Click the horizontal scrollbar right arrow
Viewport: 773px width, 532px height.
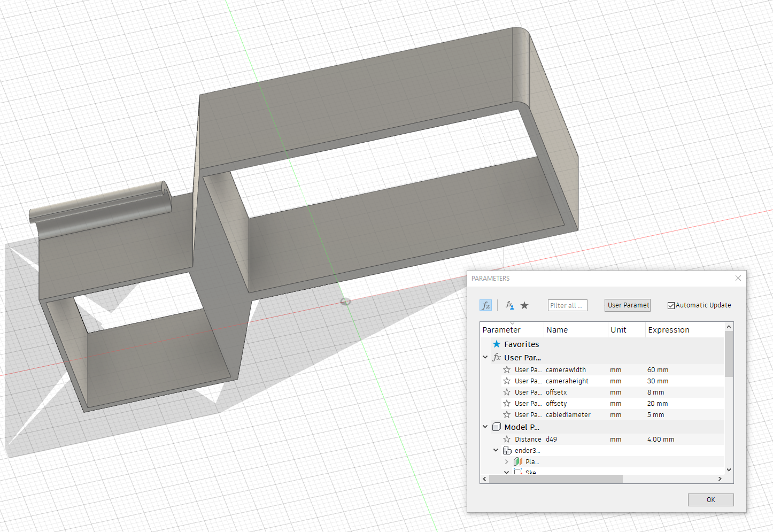[720, 479]
